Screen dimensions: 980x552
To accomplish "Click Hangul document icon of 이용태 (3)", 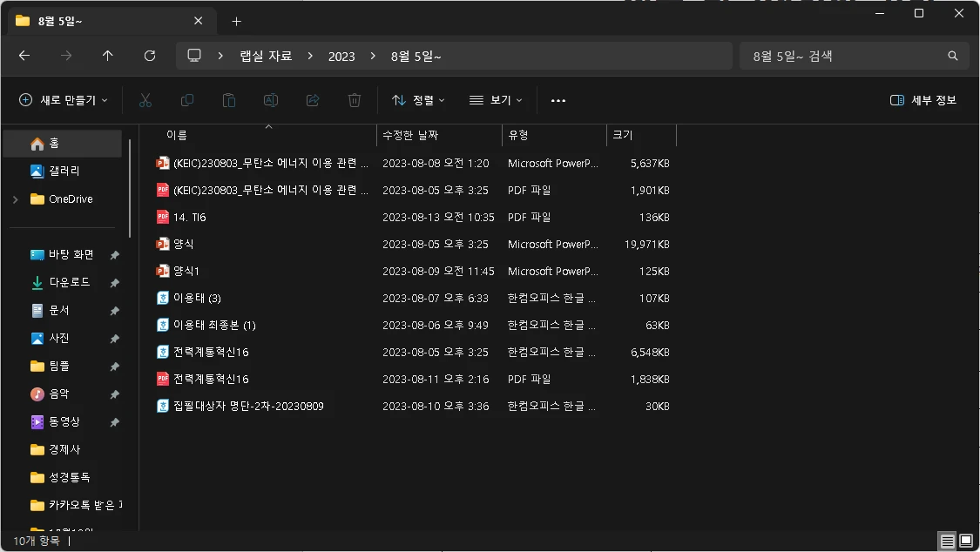I will [163, 298].
